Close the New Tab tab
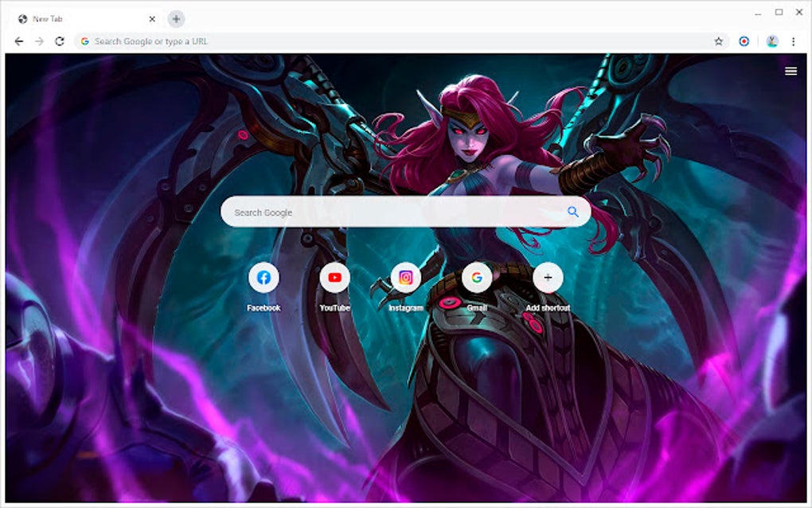 pos(152,19)
